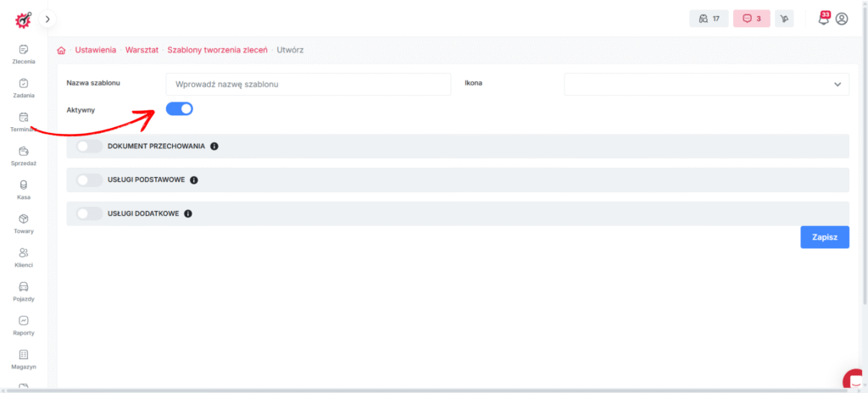Turn on Usługi dodatkowe toggle
Viewport: 868px width, 393px height.
[x=89, y=213]
